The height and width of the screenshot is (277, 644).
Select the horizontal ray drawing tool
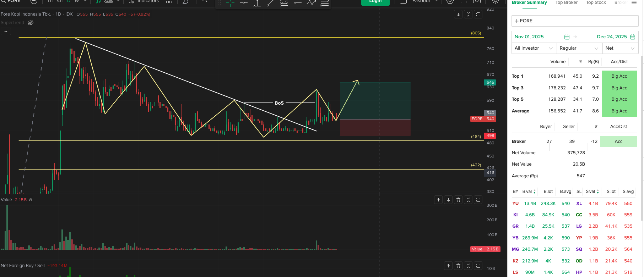pyautogui.click(x=298, y=3)
